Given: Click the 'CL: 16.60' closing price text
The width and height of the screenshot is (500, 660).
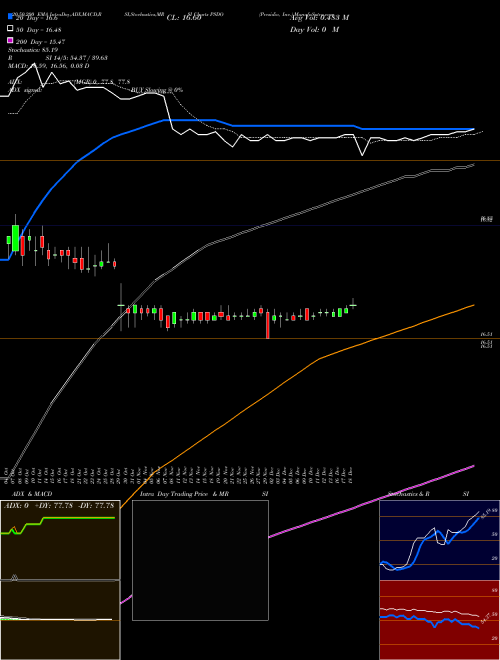Looking at the screenshot, I should click(184, 18).
